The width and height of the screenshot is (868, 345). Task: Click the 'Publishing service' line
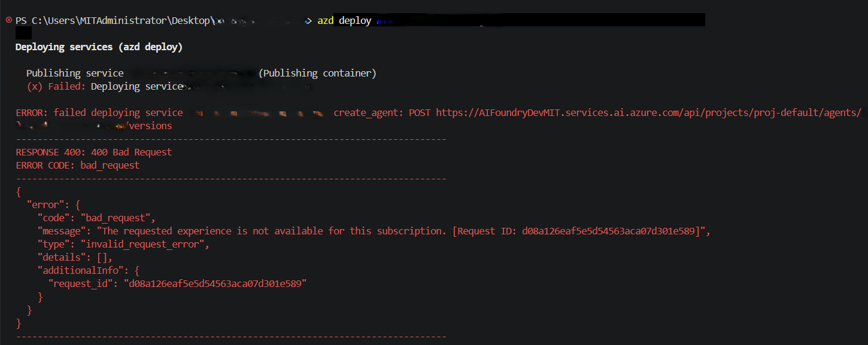click(x=75, y=73)
